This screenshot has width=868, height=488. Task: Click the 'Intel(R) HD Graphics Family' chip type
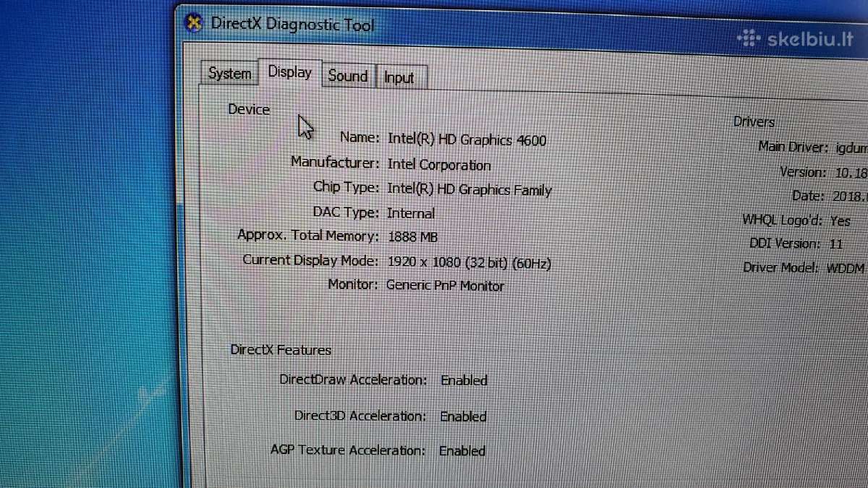[x=469, y=190]
